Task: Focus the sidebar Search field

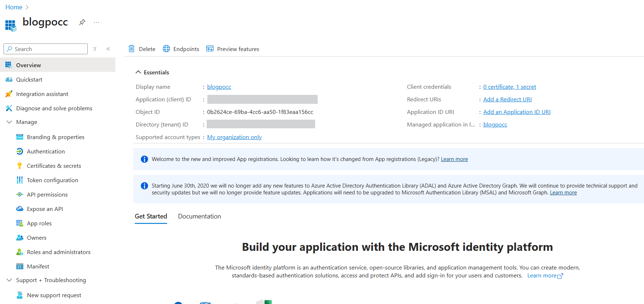Action: point(46,49)
